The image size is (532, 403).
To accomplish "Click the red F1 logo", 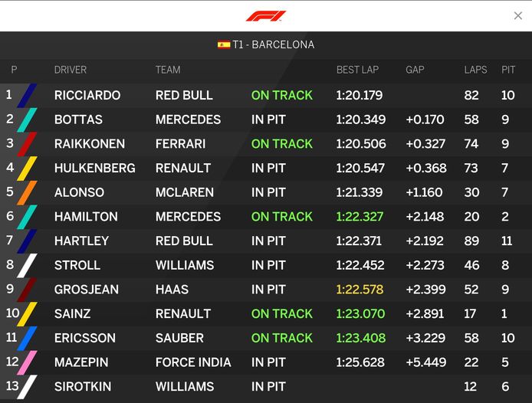I will [x=266, y=16].
